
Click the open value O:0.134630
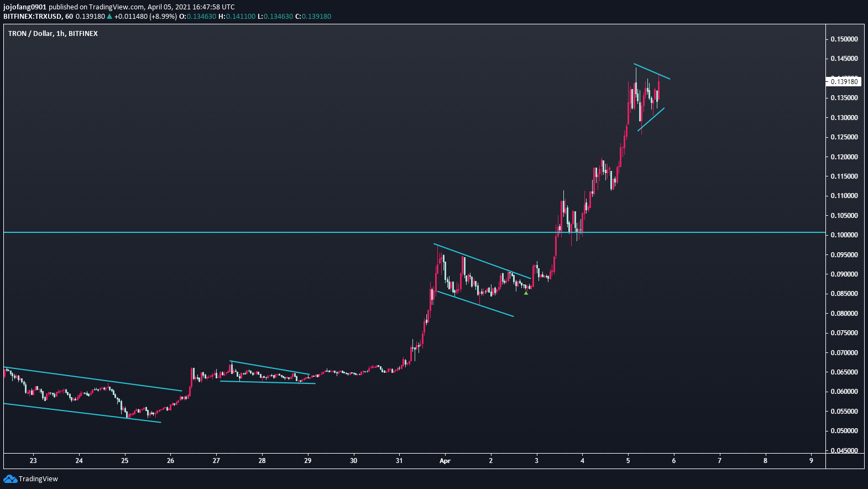[198, 17]
